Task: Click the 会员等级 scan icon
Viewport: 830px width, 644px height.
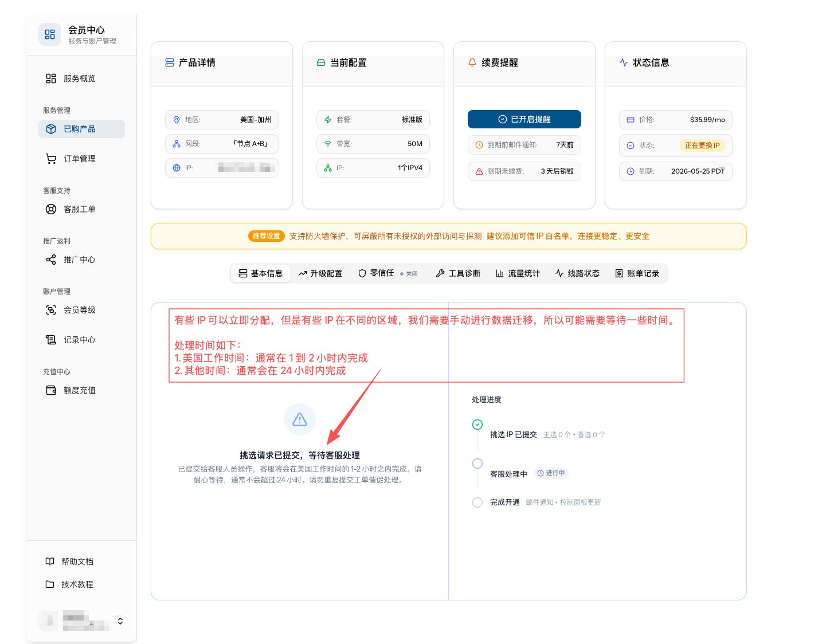Action: point(51,310)
